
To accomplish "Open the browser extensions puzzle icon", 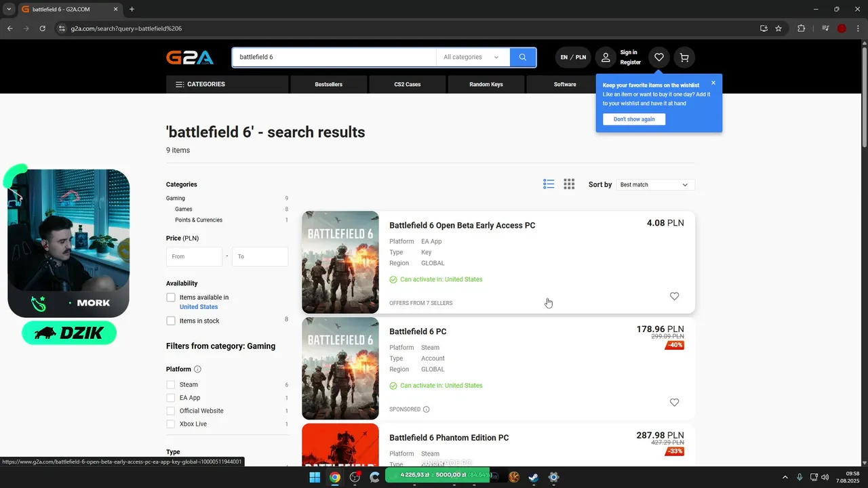I will 802,28.
